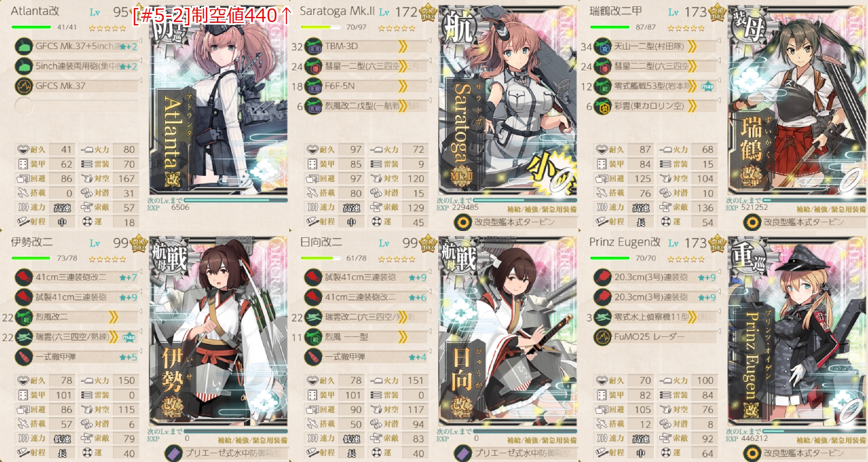Click arrow beside Prinz Eugen's FuMO25 slot

tap(719, 331)
